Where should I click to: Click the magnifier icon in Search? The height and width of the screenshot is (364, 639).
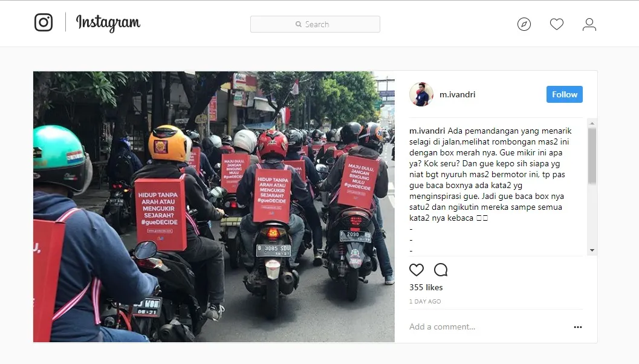[x=298, y=24]
